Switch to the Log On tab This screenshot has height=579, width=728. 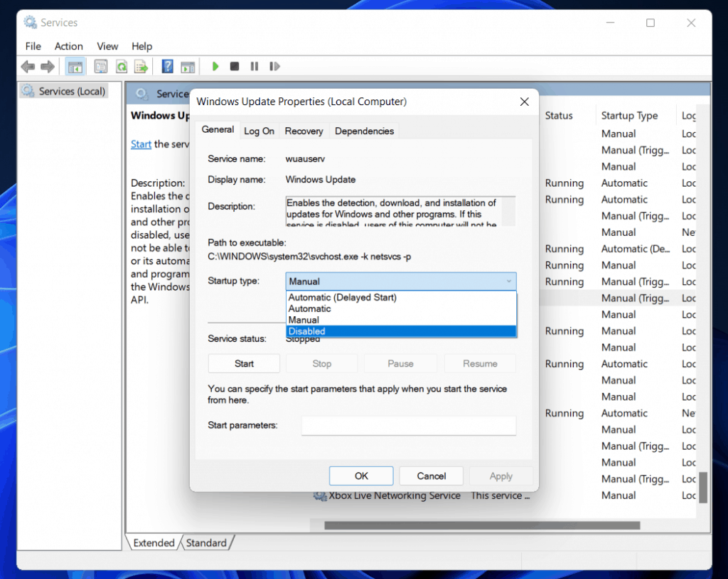tap(259, 131)
